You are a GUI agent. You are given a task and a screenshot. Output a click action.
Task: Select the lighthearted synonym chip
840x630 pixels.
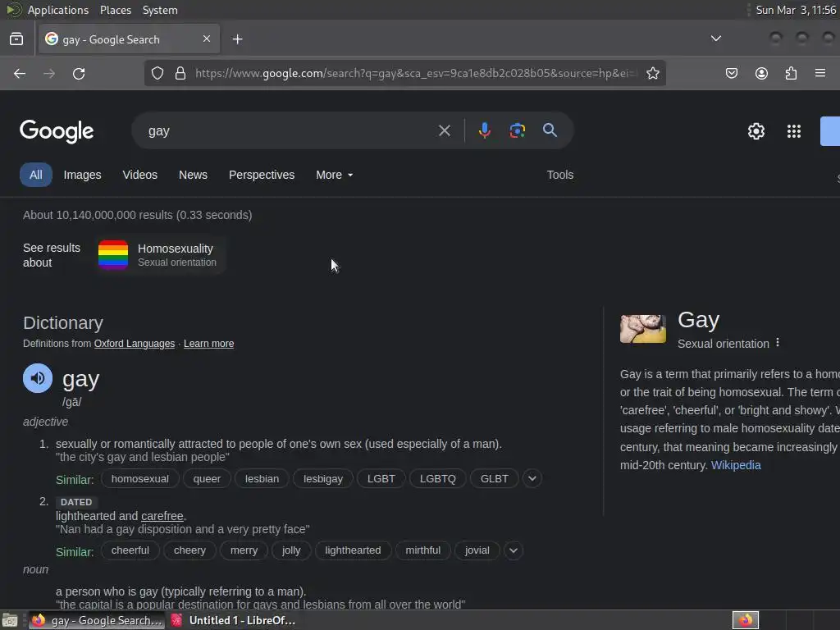[x=353, y=550]
